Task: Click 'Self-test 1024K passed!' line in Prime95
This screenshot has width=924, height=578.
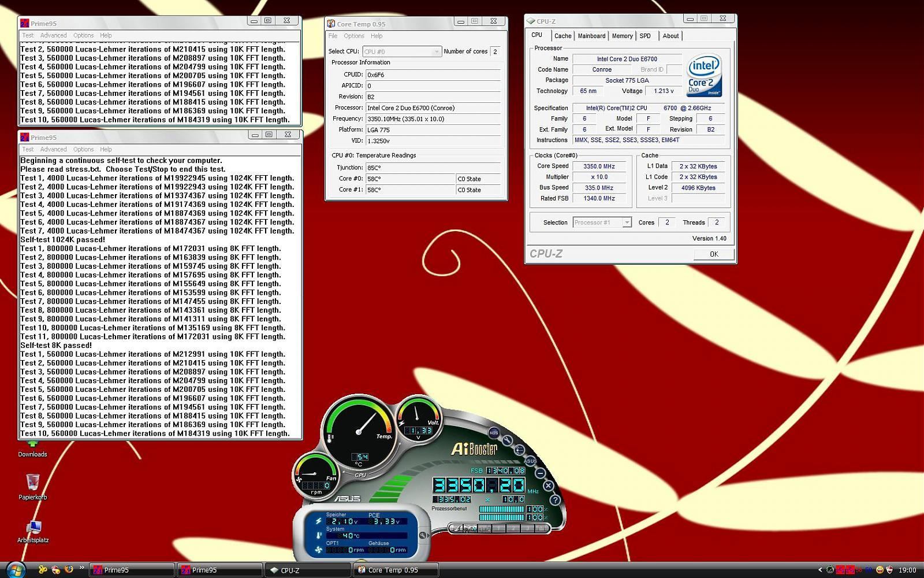Action: point(62,239)
